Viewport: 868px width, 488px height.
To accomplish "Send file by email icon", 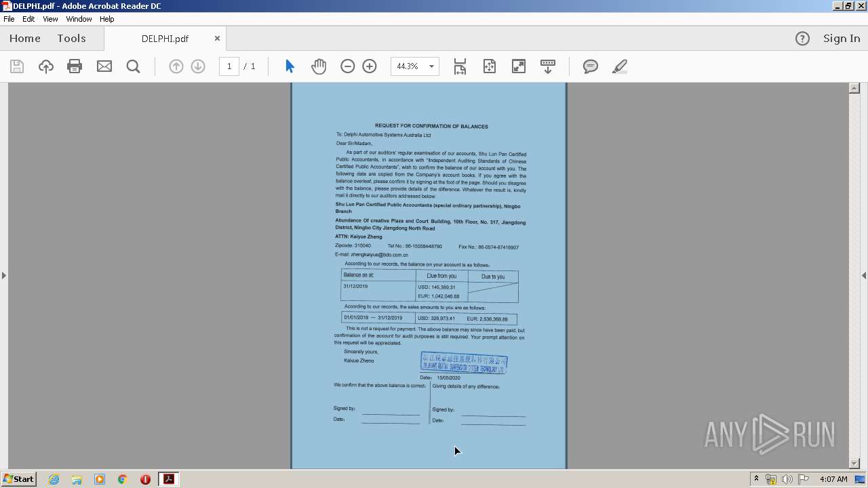I will [x=104, y=66].
